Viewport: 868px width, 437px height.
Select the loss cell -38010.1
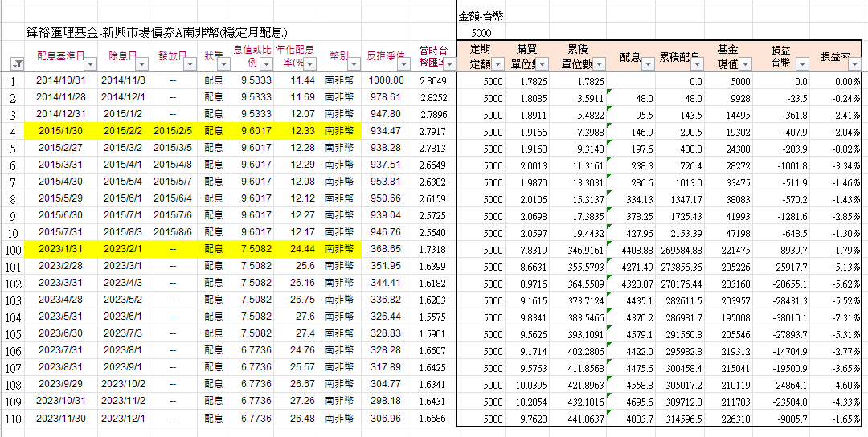pyautogui.click(x=781, y=318)
